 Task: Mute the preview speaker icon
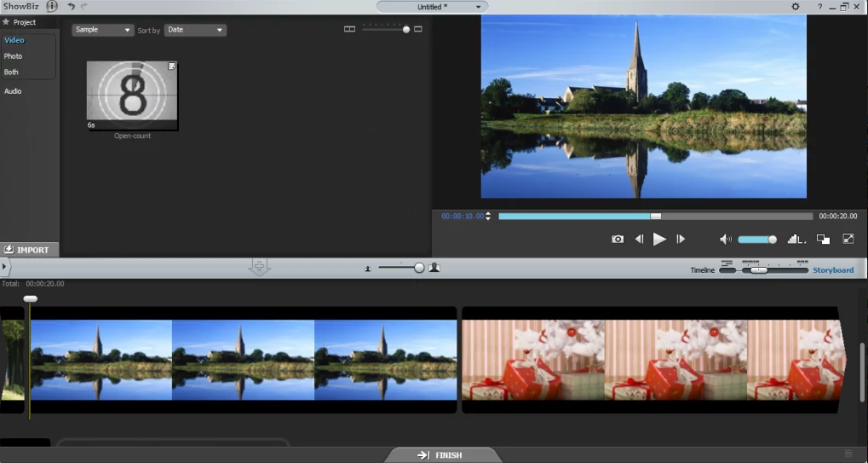(x=725, y=240)
